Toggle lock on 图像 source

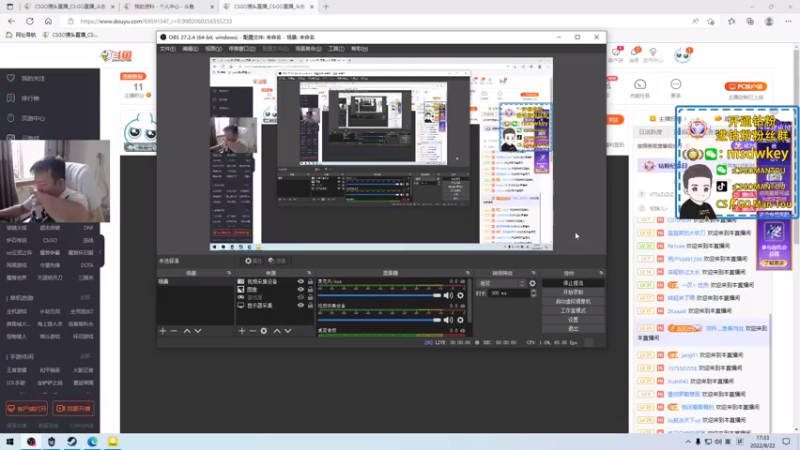point(310,289)
